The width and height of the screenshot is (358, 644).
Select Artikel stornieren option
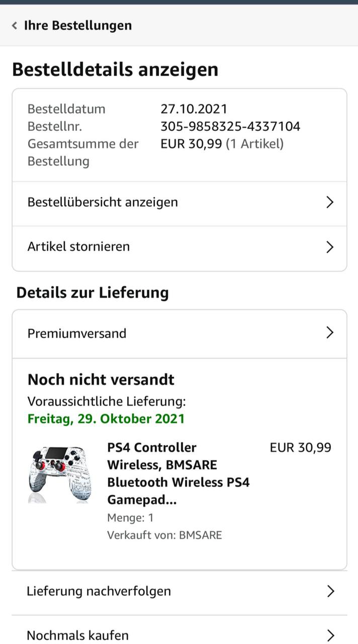[180, 247]
